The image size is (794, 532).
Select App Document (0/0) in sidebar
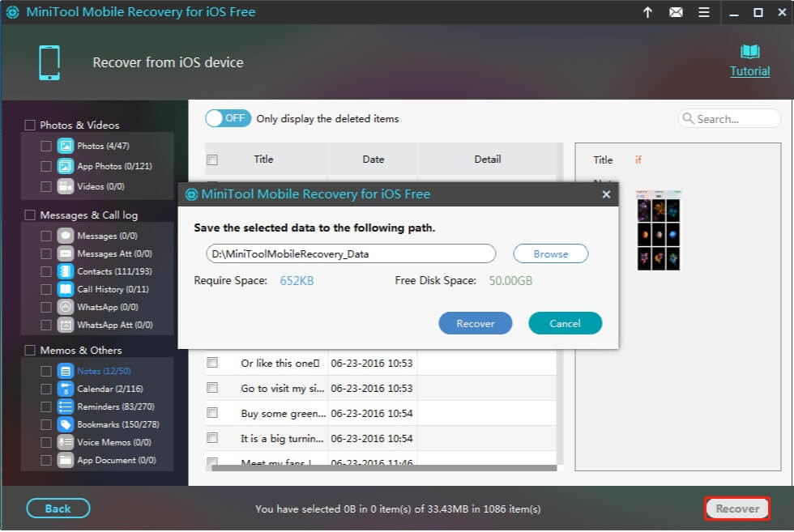pos(117,460)
